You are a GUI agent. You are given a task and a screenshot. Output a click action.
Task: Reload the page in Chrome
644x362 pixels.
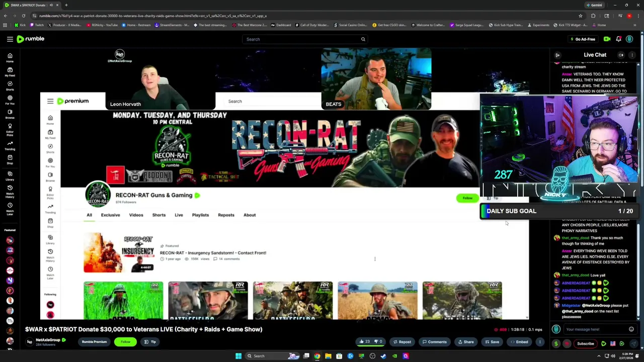click(x=23, y=16)
